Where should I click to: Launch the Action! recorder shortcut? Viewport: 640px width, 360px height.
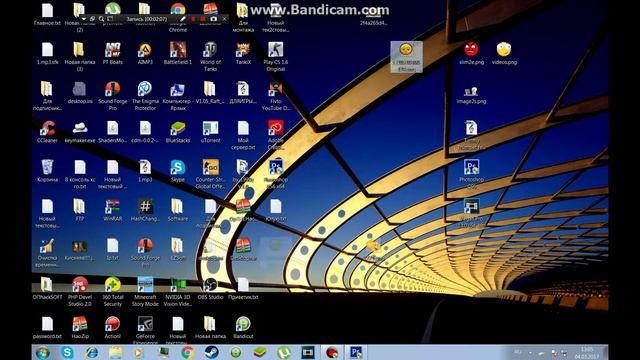tap(113, 327)
